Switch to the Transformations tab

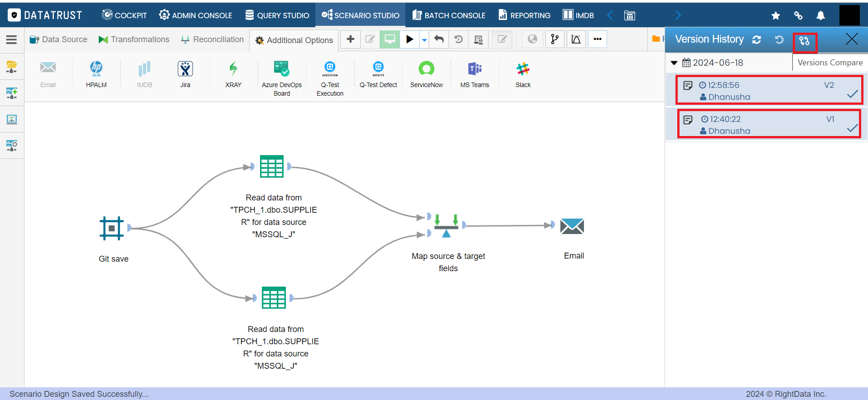[134, 39]
